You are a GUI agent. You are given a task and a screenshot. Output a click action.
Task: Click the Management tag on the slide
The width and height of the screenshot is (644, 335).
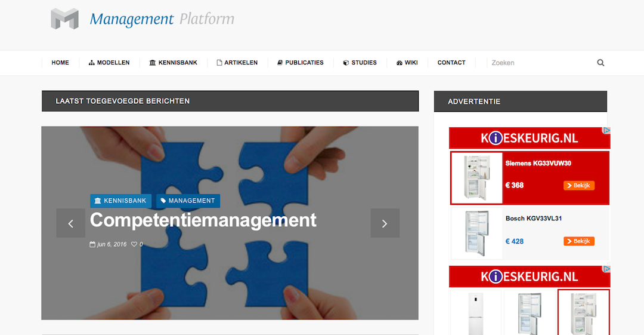(x=188, y=201)
